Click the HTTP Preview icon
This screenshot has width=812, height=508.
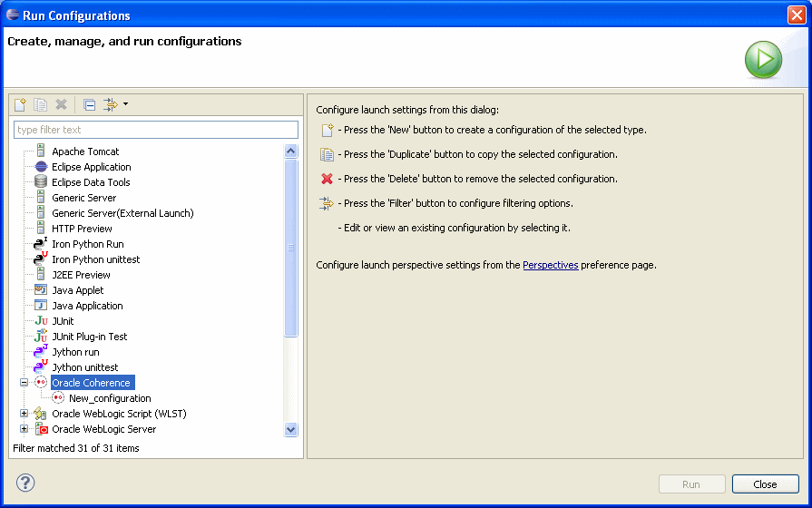pos(41,229)
